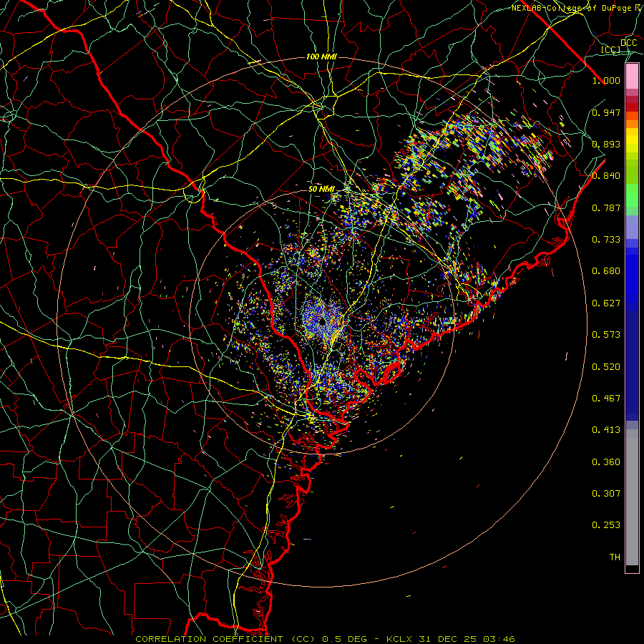644x644 pixels.
Task: Click the 0.787 scale value
Action: (x=606, y=208)
